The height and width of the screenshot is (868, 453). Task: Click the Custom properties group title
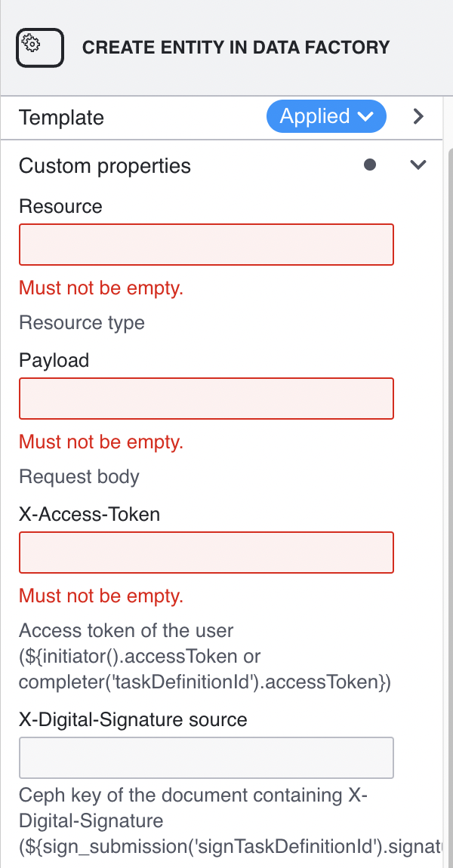pyautogui.click(x=105, y=166)
